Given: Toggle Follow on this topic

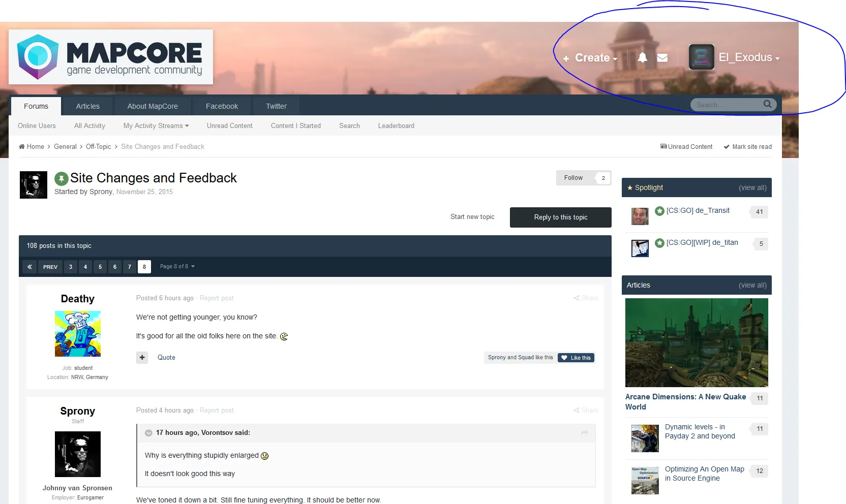Looking at the screenshot, I should [573, 178].
